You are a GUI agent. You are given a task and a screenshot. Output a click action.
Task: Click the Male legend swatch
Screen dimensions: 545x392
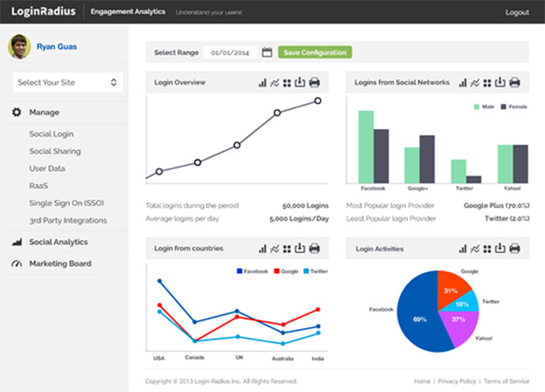pos(477,107)
